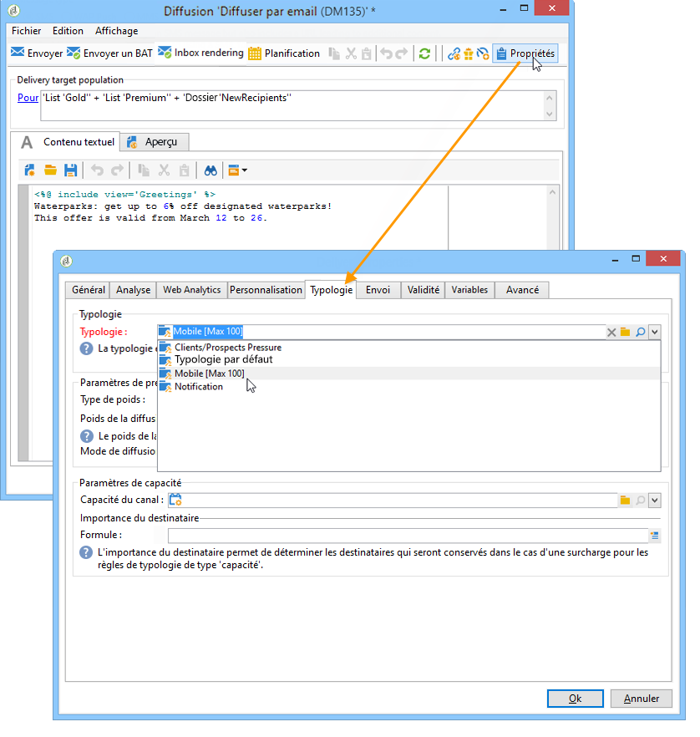Switch to the Aperçu tab
700x737 pixels.
pos(155,142)
